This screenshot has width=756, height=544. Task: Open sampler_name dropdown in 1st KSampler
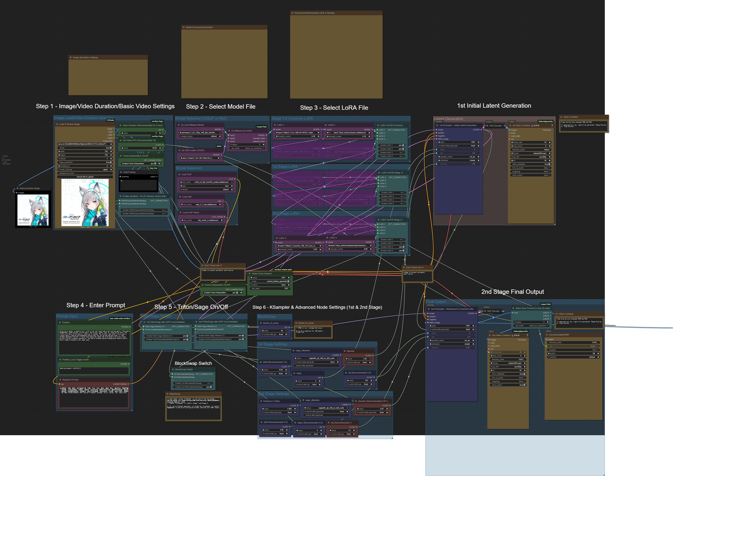tap(459, 157)
